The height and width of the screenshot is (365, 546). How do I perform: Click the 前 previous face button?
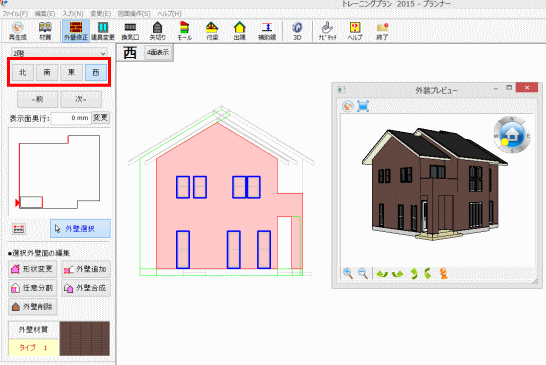[x=38, y=99]
